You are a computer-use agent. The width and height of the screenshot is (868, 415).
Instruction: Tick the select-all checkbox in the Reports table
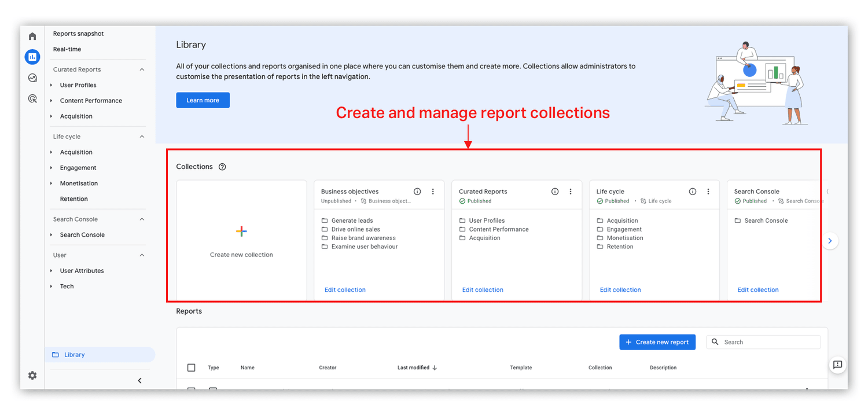click(192, 368)
